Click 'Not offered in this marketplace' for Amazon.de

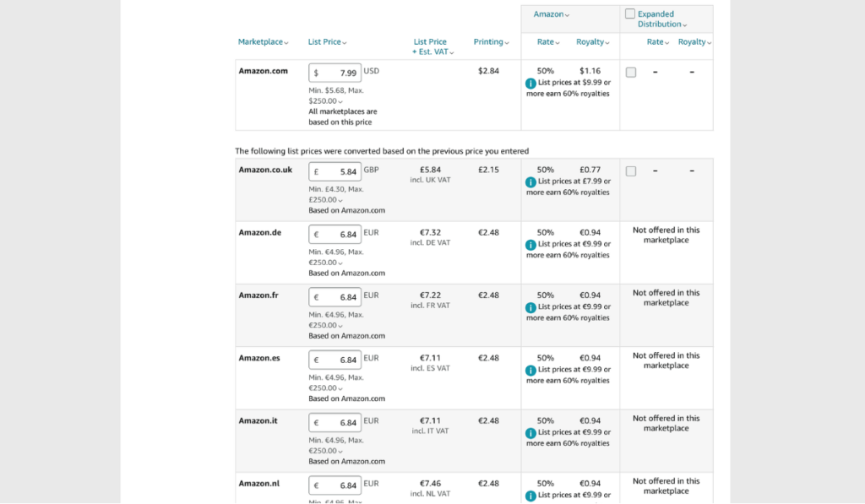pos(666,235)
